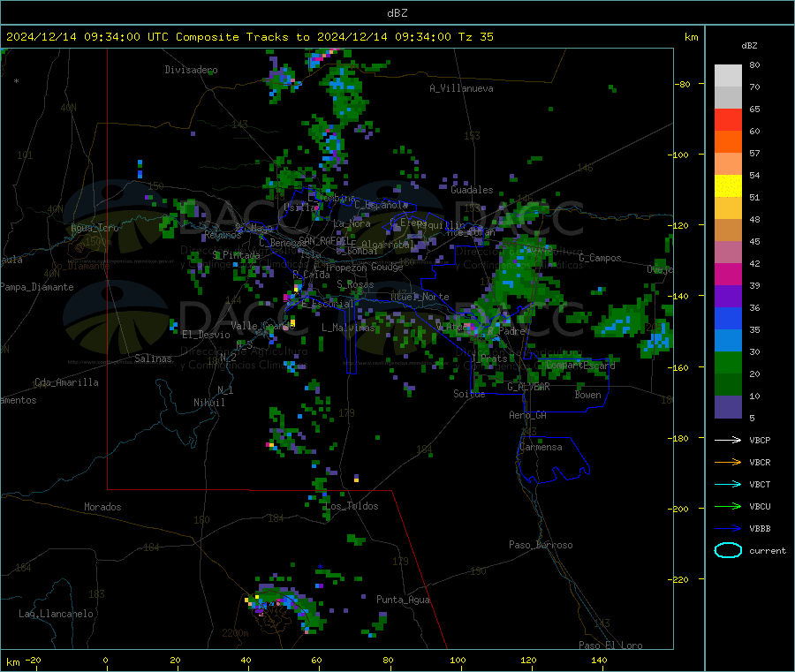
Task: Click the 'Morados' map label
Action: (103, 507)
